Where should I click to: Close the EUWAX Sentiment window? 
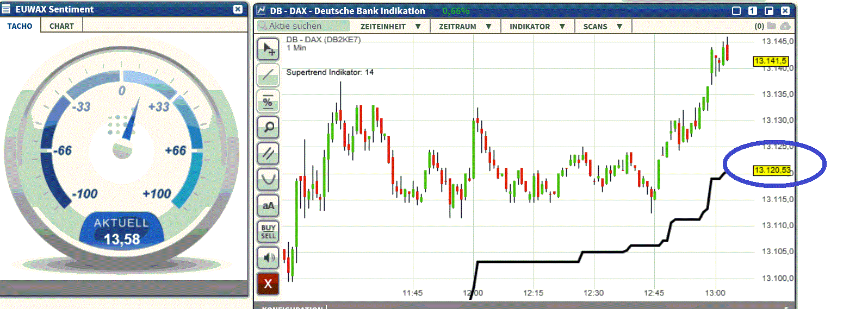click(238, 9)
